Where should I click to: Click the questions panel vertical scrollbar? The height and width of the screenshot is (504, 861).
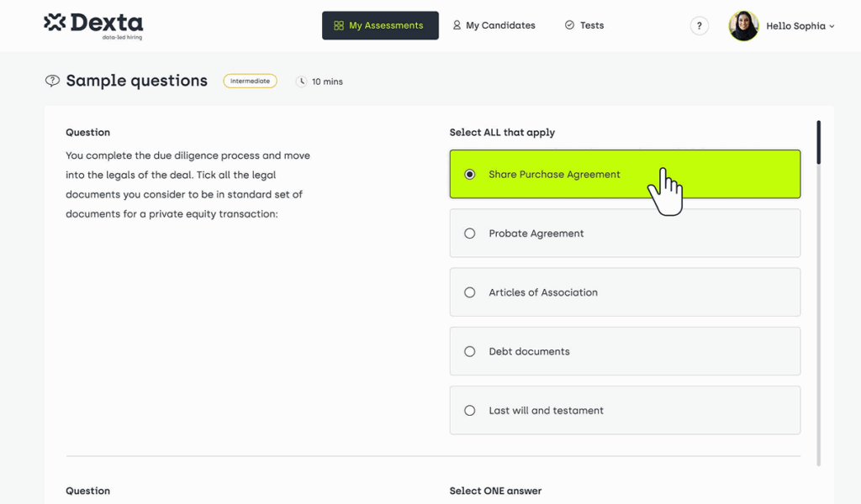[818, 143]
